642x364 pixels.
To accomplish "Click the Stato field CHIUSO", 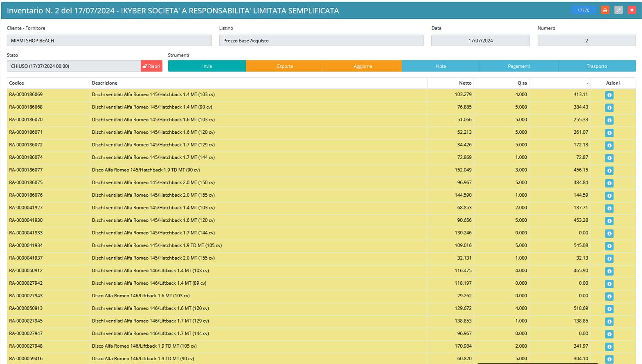I will [74, 66].
